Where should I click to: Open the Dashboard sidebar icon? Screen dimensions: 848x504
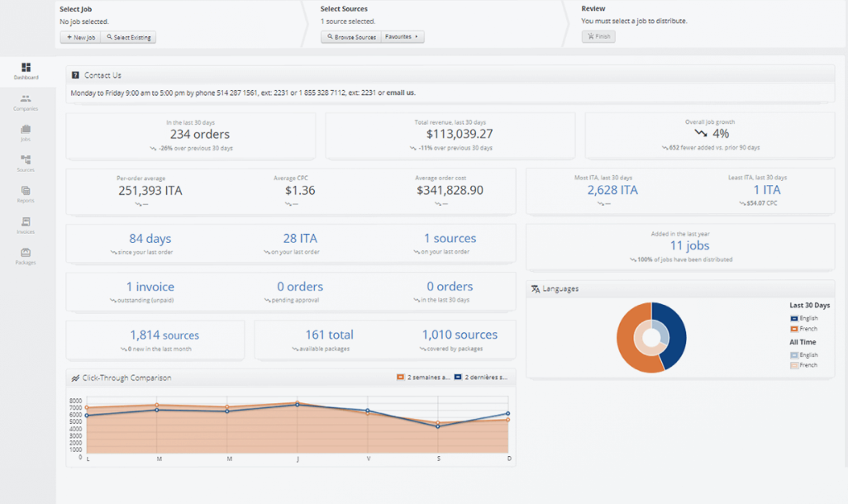pyautogui.click(x=26, y=68)
